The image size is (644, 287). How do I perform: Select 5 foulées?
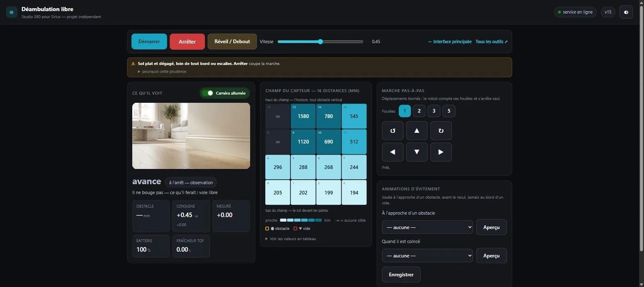(x=449, y=111)
